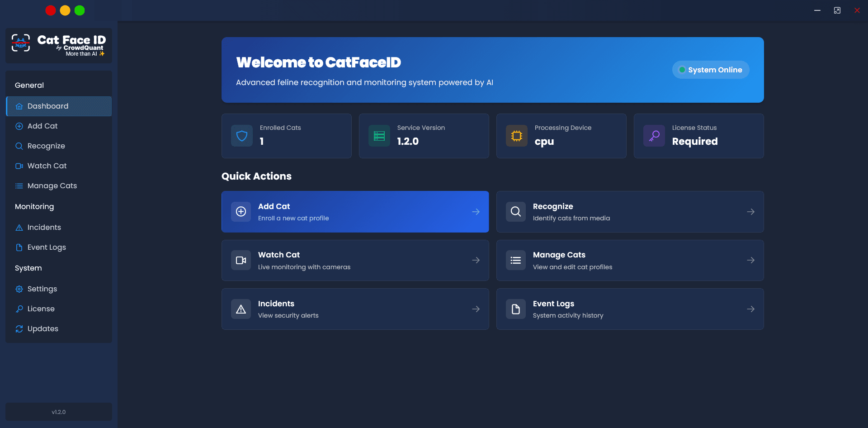Viewport: 868px width, 428px height.
Task: Click the System Online status badge
Action: [711, 70]
